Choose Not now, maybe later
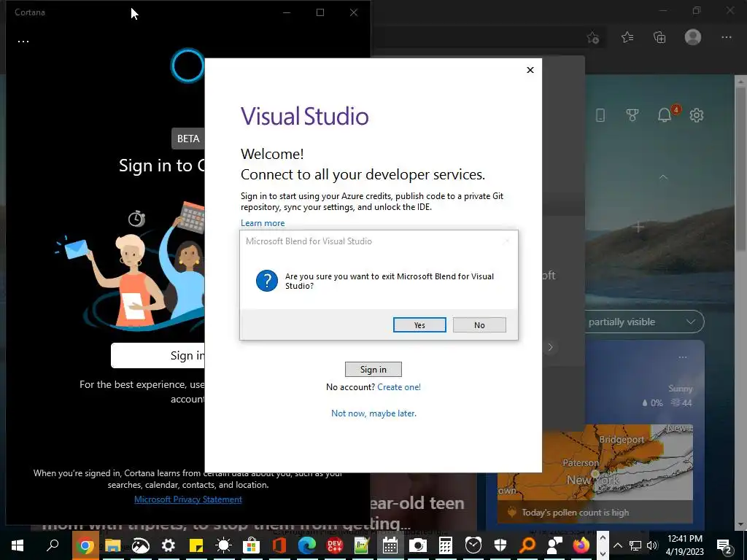The image size is (747, 560). [373, 413]
